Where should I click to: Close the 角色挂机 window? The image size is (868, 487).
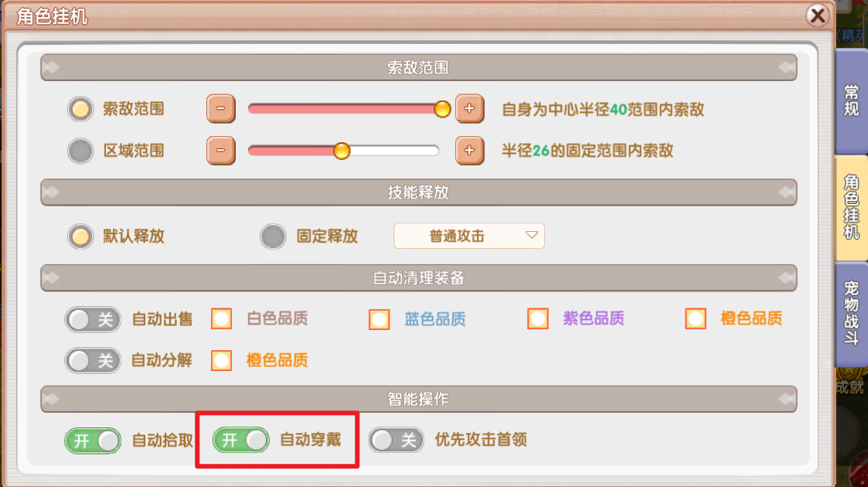(x=818, y=15)
